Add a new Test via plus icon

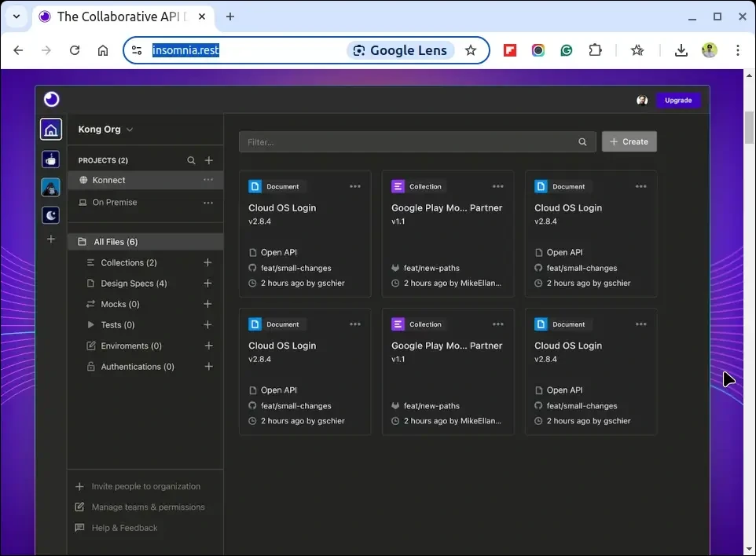(x=207, y=325)
